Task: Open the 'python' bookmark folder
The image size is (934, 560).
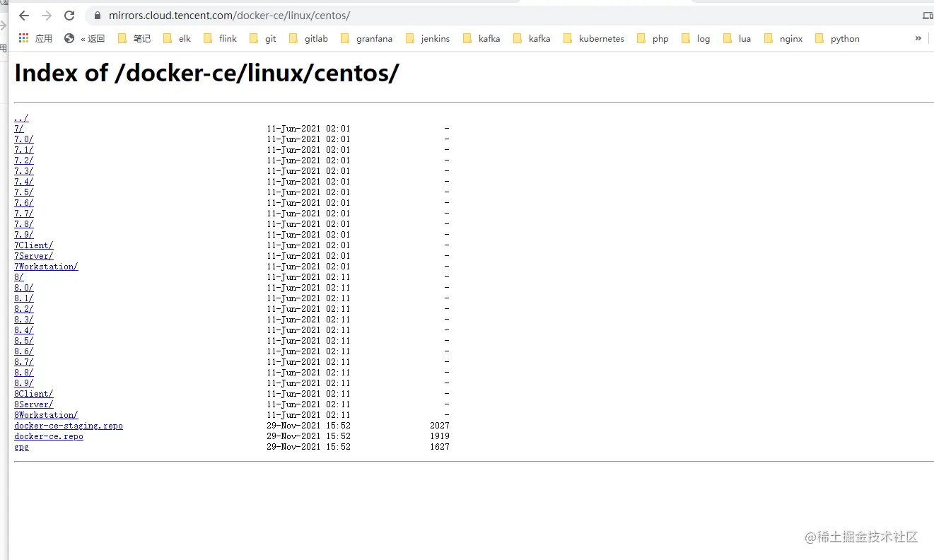Action: pyautogui.click(x=837, y=38)
